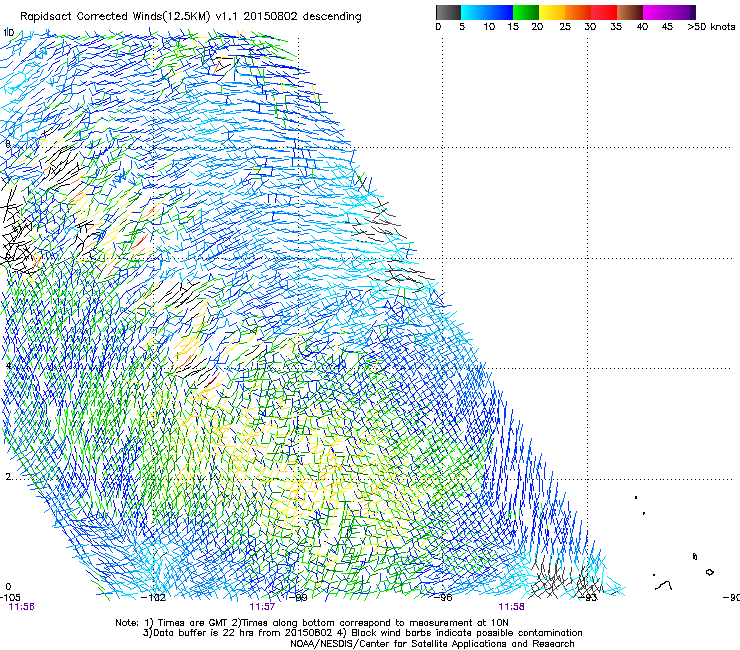Screen dimensions: 740x650
Task: Click the '>50 knots' legend label
Action: point(711,27)
